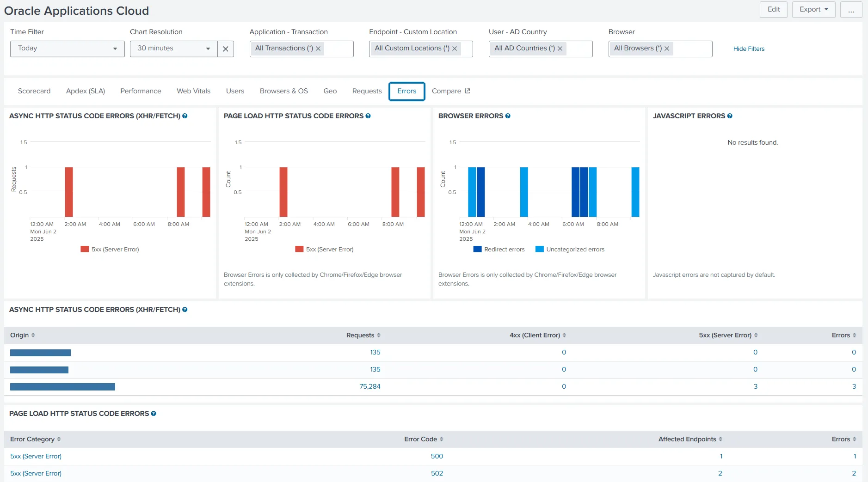Clear the Chart Resolution selection with X
Viewport: 868px width, 482px height.
pos(226,49)
